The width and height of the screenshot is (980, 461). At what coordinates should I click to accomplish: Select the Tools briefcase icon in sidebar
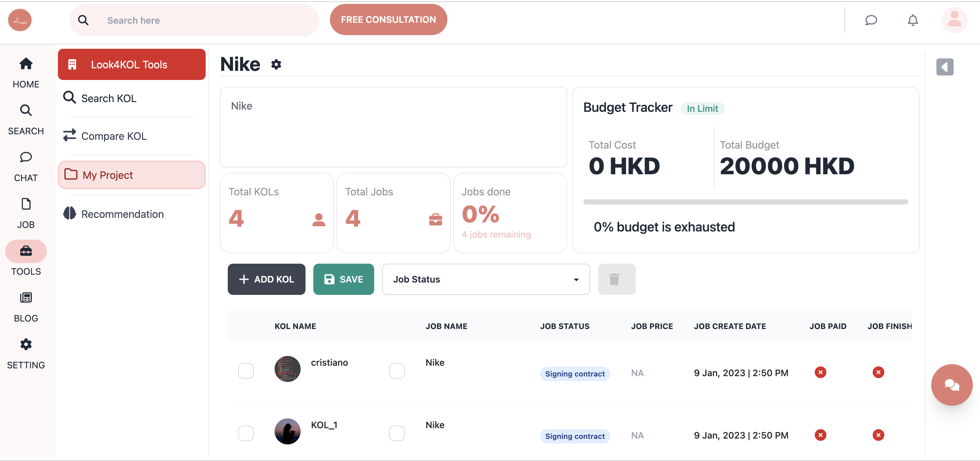pos(25,251)
